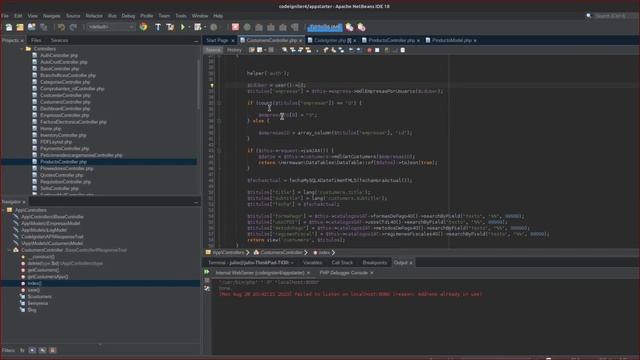This screenshot has height=360, width=640.
Task: Click the Save All toolbar icon
Action: pyautogui.click(x=44, y=27)
